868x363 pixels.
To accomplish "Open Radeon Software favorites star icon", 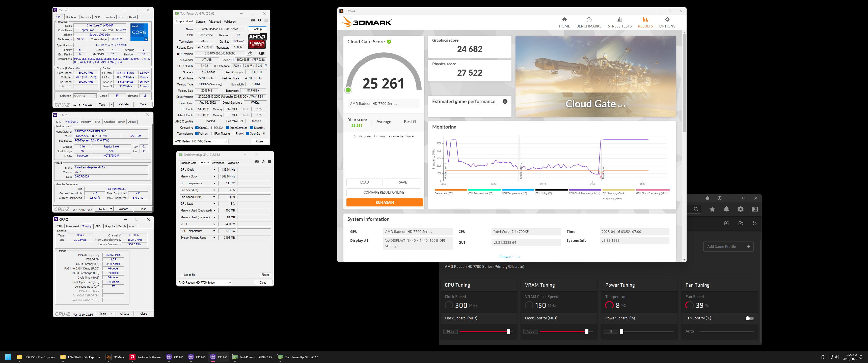I will point(712,209).
